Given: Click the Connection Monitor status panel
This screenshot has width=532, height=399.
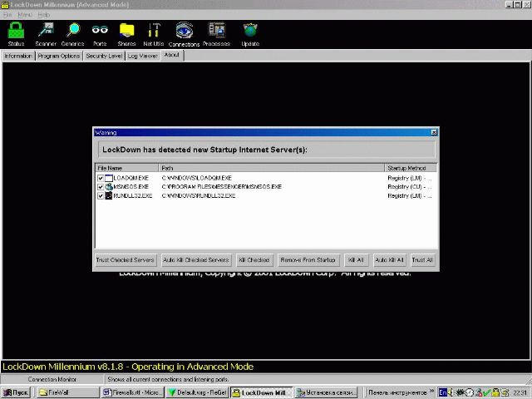Looking at the screenshot, I should (x=52, y=379).
